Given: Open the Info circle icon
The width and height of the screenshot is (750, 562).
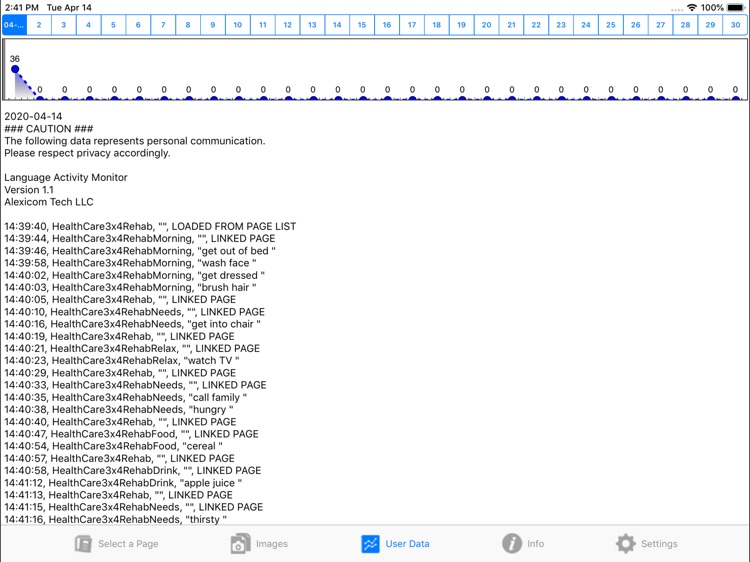Looking at the screenshot, I should point(512,544).
